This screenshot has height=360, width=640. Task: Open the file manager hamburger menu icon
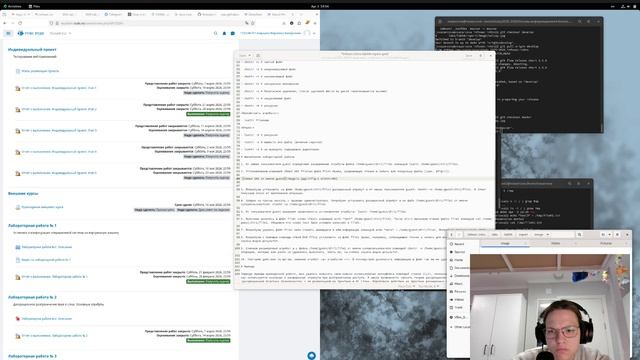pos(618,235)
